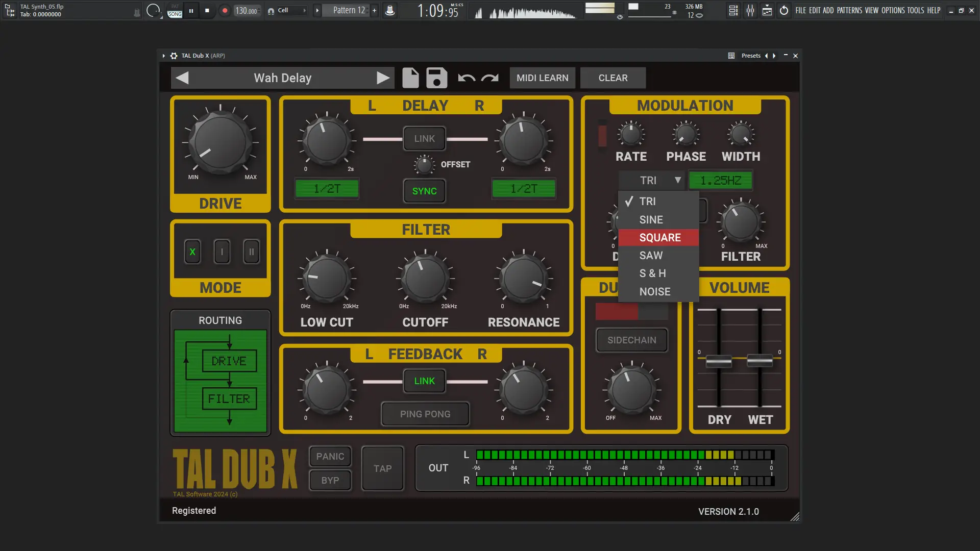980x551 pixels.
Task: Click the WET volume fader
Action: [759, 361]
